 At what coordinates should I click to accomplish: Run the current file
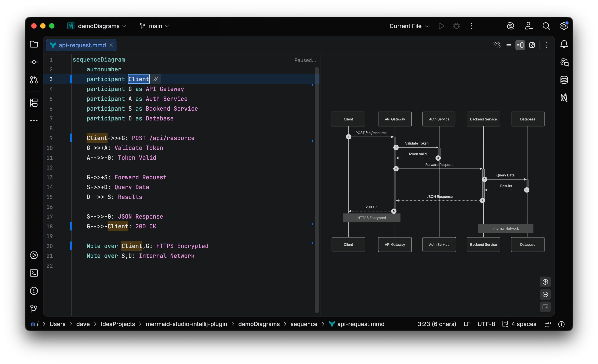tap(441, 26)
